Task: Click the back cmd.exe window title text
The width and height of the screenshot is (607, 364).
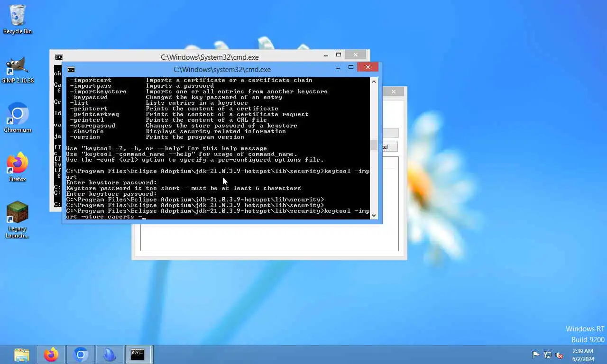Action: click(x=210, y=57)
